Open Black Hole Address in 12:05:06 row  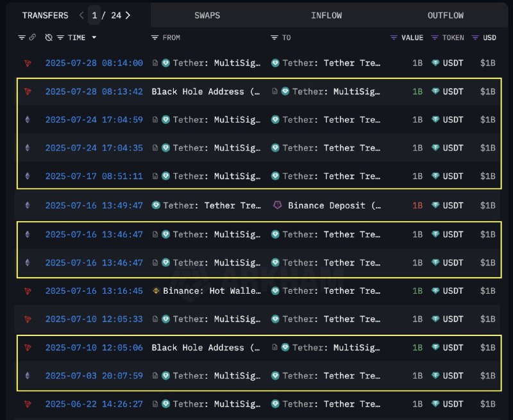coord(206,348)
